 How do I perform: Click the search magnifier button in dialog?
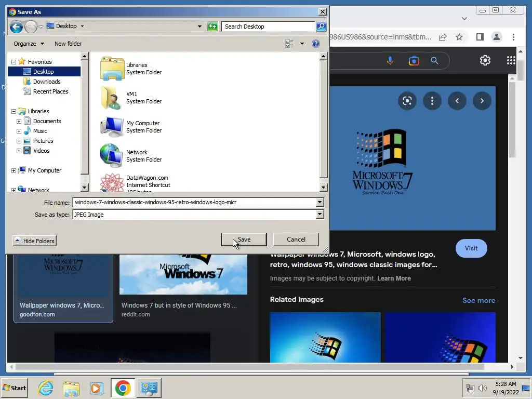tap(321, 26)
